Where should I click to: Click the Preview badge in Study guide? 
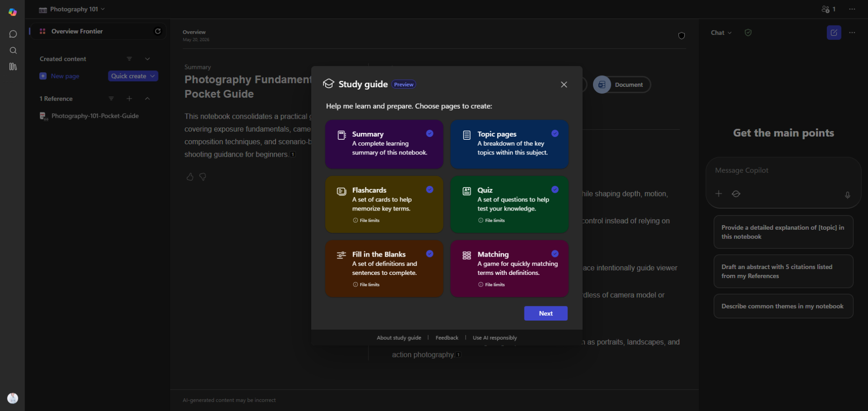point(404,84)
